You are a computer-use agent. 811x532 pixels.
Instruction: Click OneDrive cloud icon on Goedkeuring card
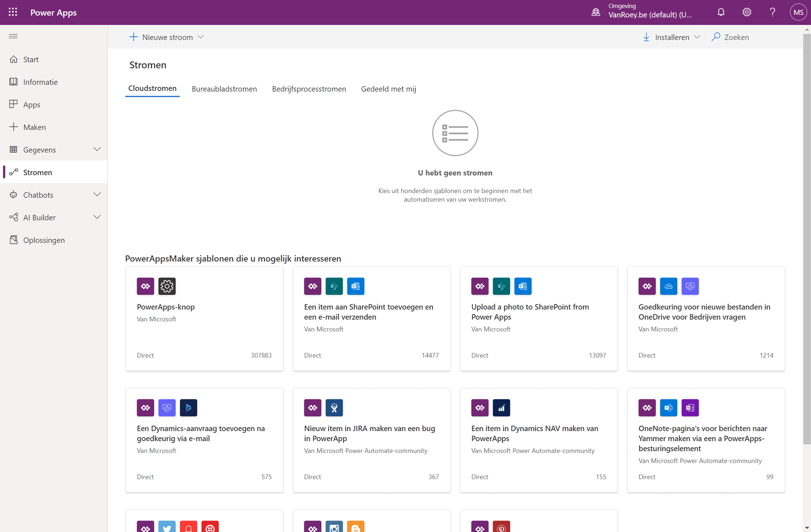(669, 286)
